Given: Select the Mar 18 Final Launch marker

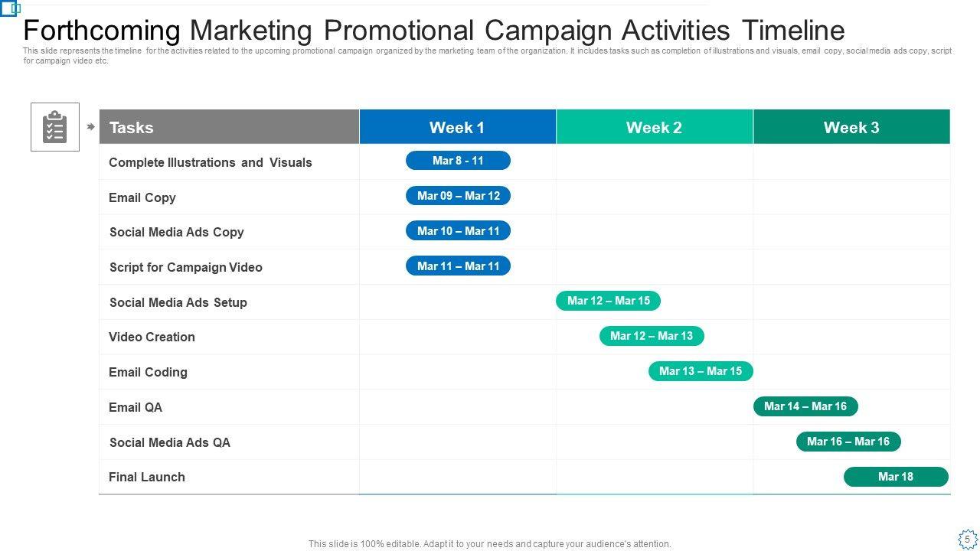Looking at the screenshot, I should (896, 477).
